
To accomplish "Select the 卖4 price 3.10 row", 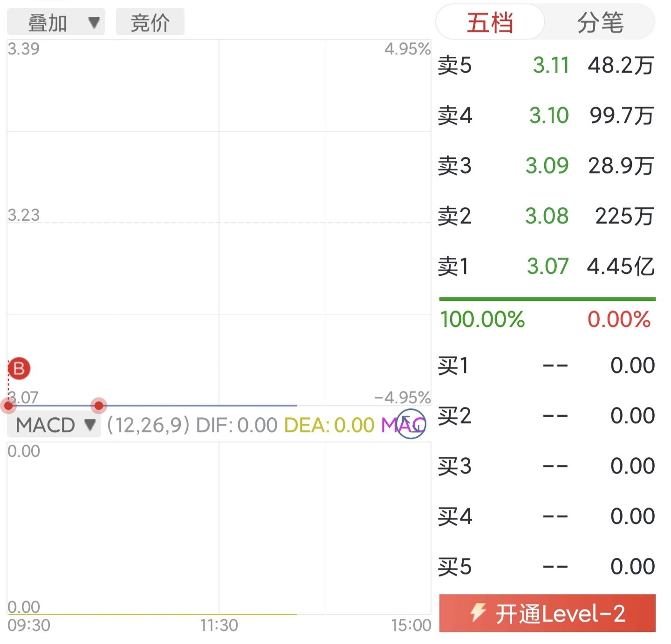I will (x=546, y=115).
